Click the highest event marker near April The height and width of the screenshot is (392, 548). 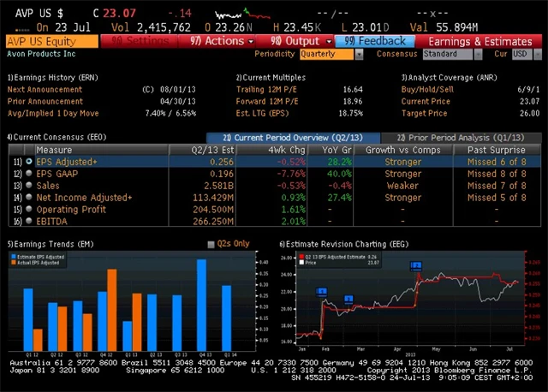(x=416, y=266)
